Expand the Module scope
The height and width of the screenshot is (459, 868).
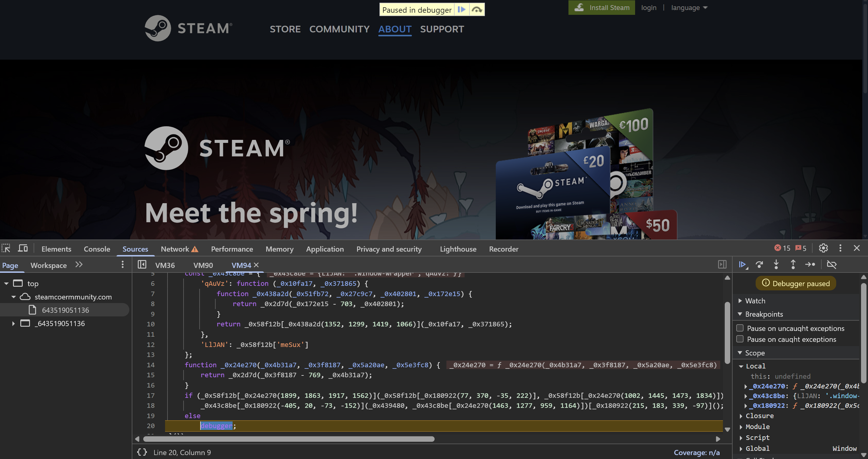pos(741,427)
